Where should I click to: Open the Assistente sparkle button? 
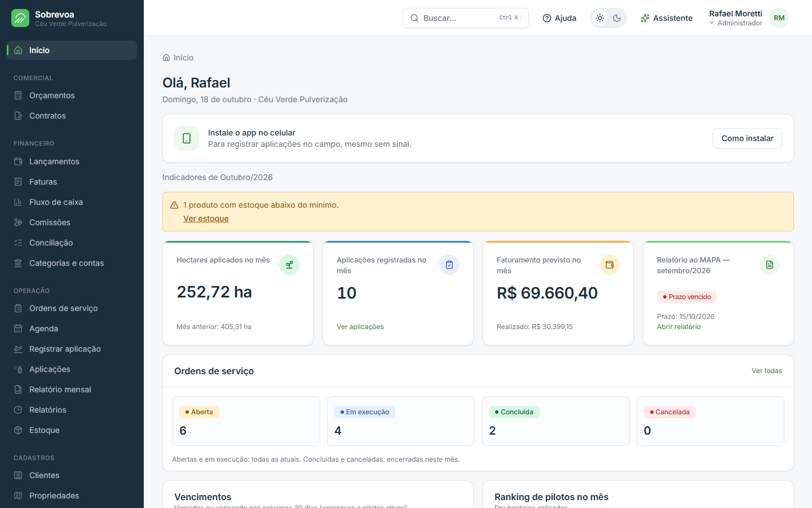tap(667, 18)
